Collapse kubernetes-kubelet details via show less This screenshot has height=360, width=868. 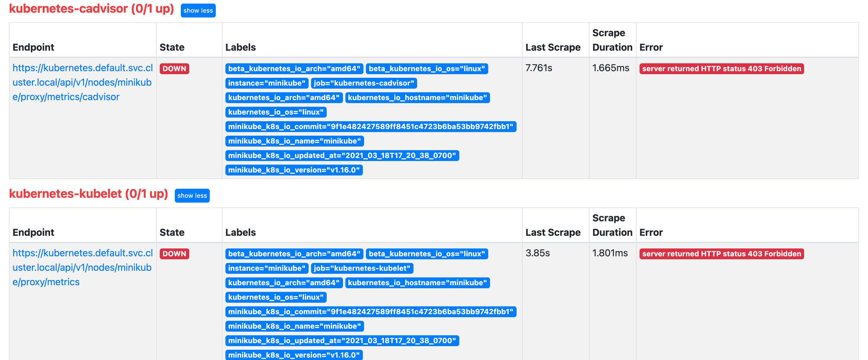[192, 195]
